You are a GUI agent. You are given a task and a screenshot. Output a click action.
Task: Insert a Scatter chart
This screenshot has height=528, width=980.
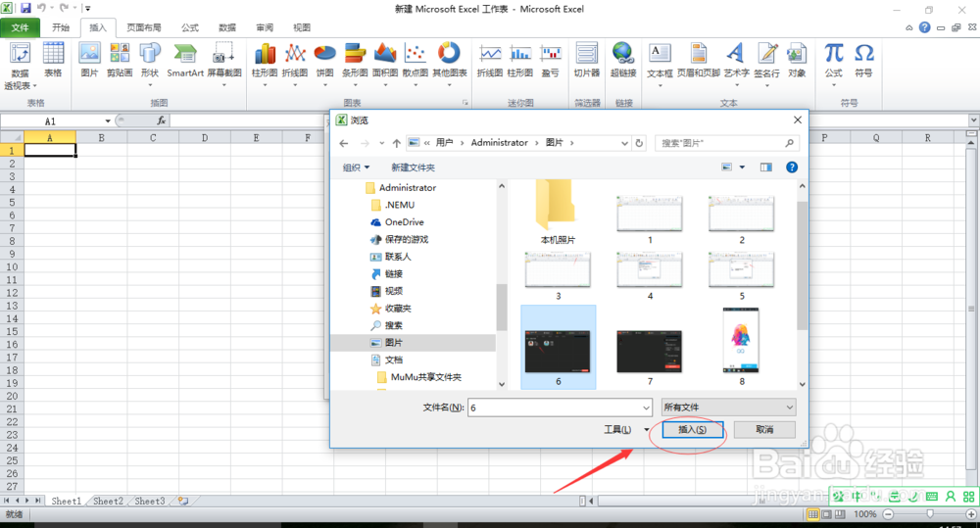(415, 63)
